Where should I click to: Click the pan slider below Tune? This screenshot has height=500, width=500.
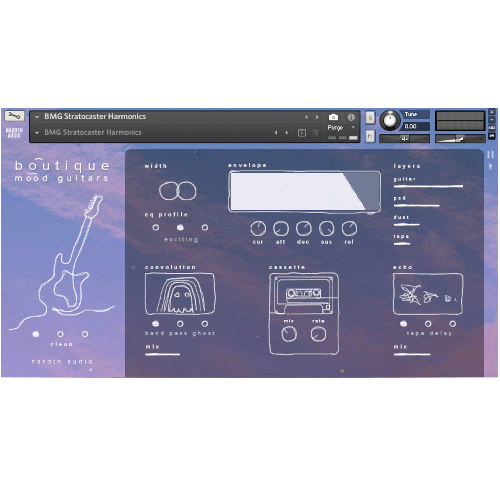pyautogui.click(x=405, y=138)
